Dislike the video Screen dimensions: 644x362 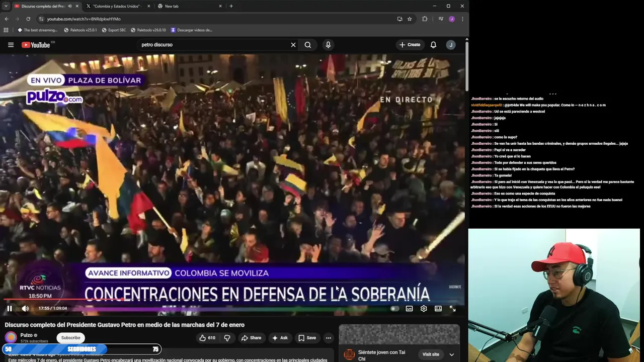point(227,338)
